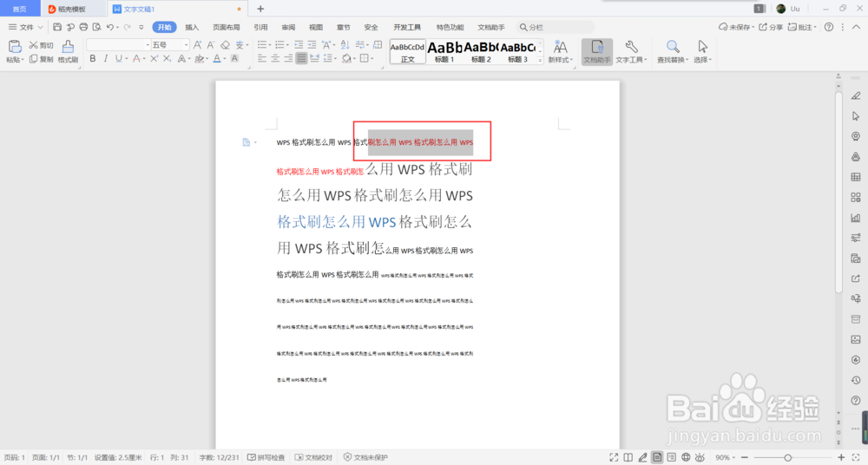Open Print Preview icon
Screen dimensions: 868x465
[97, 27]
